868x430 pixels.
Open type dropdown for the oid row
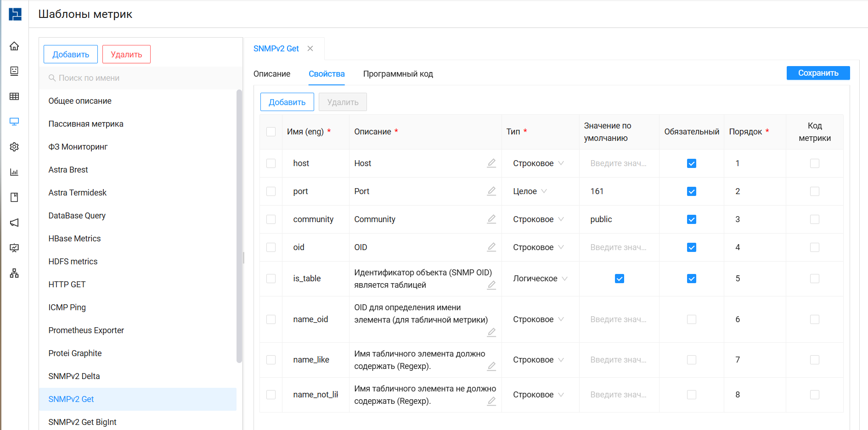coord(538,247)
